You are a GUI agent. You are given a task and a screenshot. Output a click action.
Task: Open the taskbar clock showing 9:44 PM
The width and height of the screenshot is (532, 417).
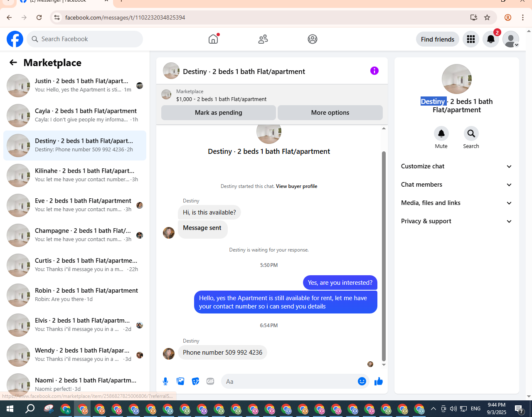point(497,409)
